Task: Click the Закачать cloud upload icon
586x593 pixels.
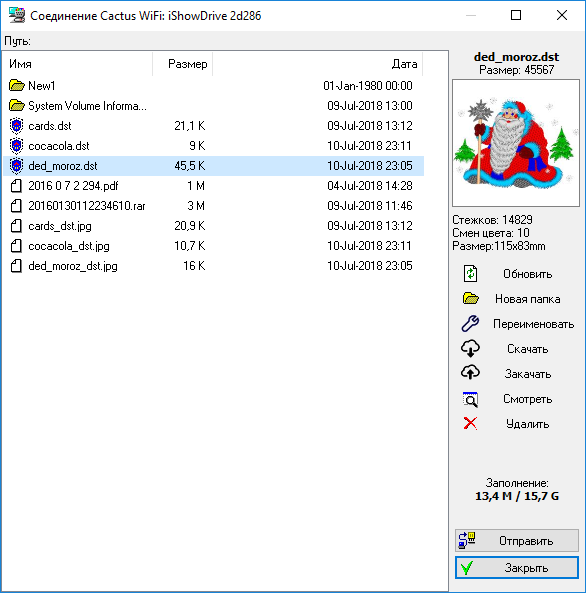Action: (x=470, y=373)
